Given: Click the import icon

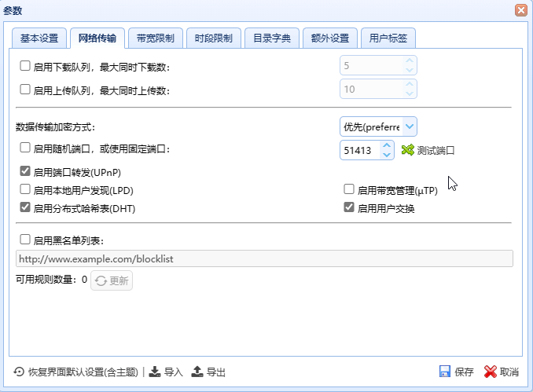Looking at the screenshot, I should pyautogui.click(x=156, y=372).
